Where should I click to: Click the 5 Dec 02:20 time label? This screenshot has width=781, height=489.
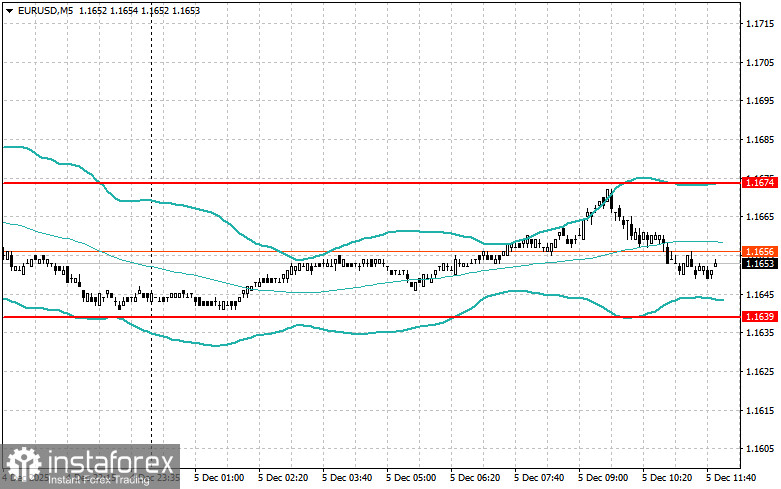(x=283, y=478)
